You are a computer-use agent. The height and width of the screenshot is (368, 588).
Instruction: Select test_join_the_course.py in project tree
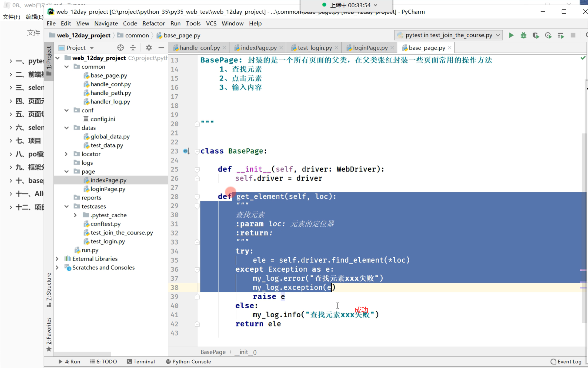tap(122, 232)
